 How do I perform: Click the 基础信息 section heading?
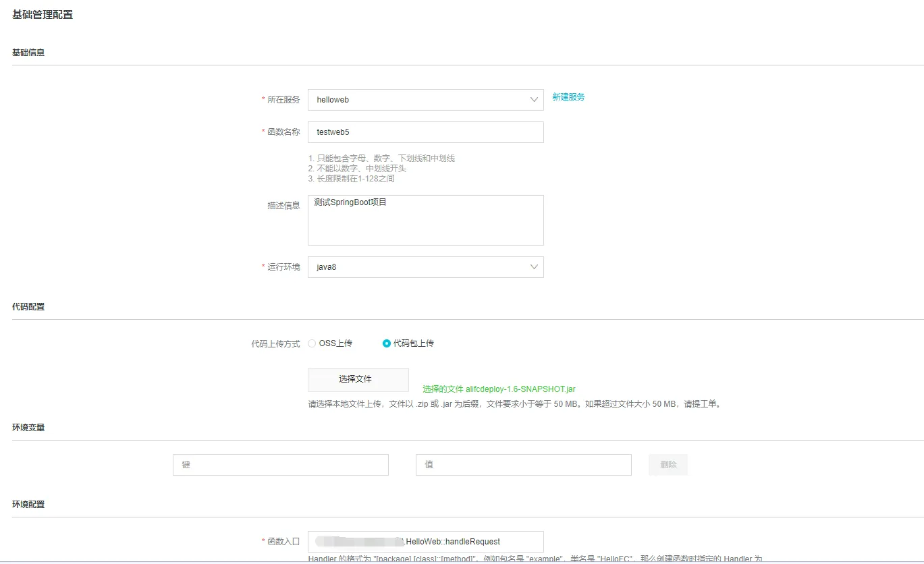pos(28,53)
